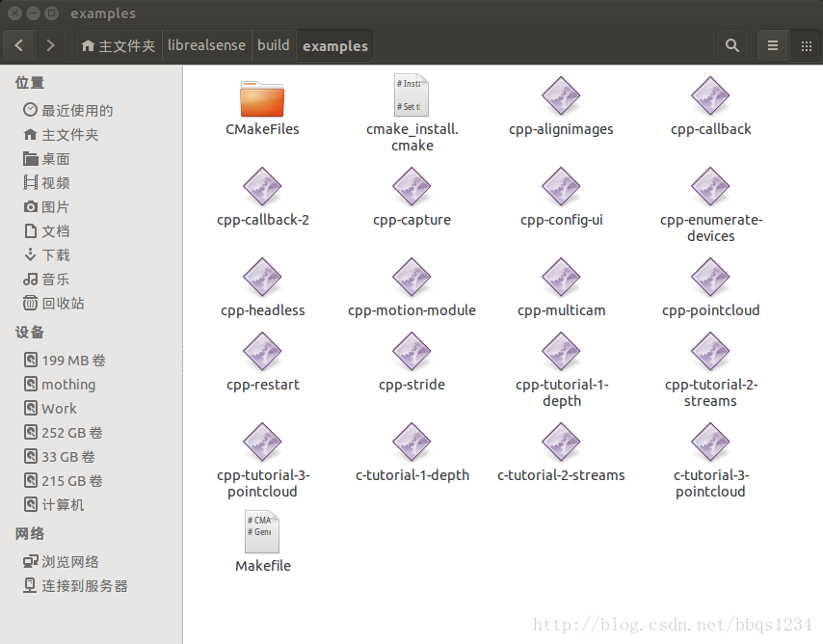
Task: Switch to icon grid view
Action: click(x=807, y=45)
